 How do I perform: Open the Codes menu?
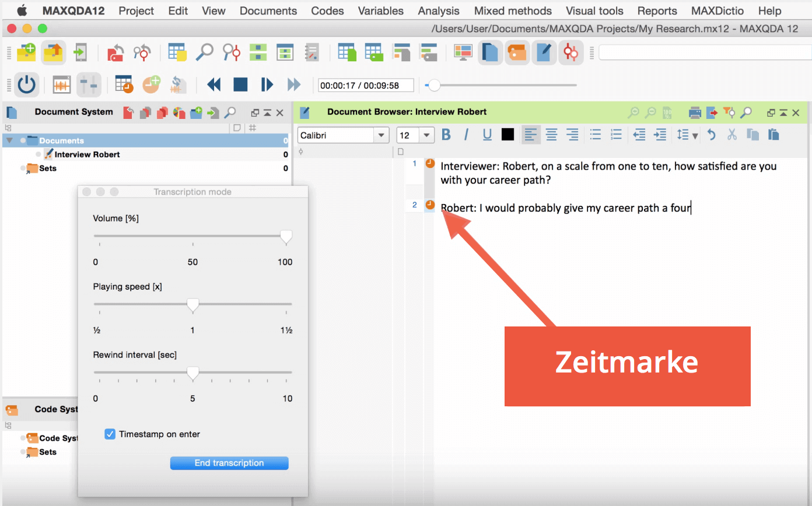pyautogui.click(x=327, y=10)
